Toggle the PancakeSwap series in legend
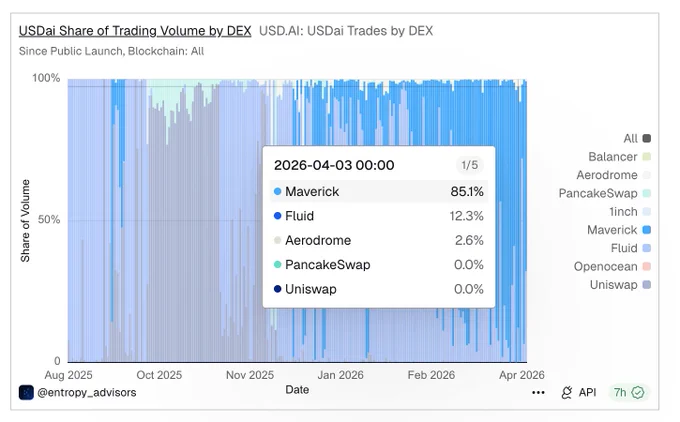Image resolution: width=680 pixels, height=422 pixels. click(x=605, y=193)
